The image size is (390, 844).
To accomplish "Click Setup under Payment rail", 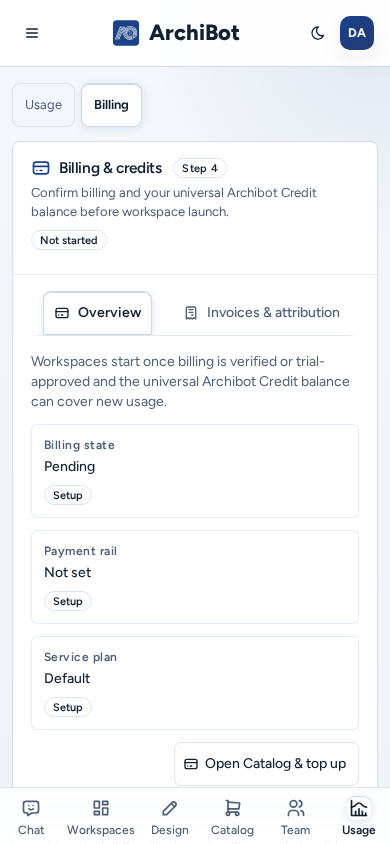I will tap(68, 601).
